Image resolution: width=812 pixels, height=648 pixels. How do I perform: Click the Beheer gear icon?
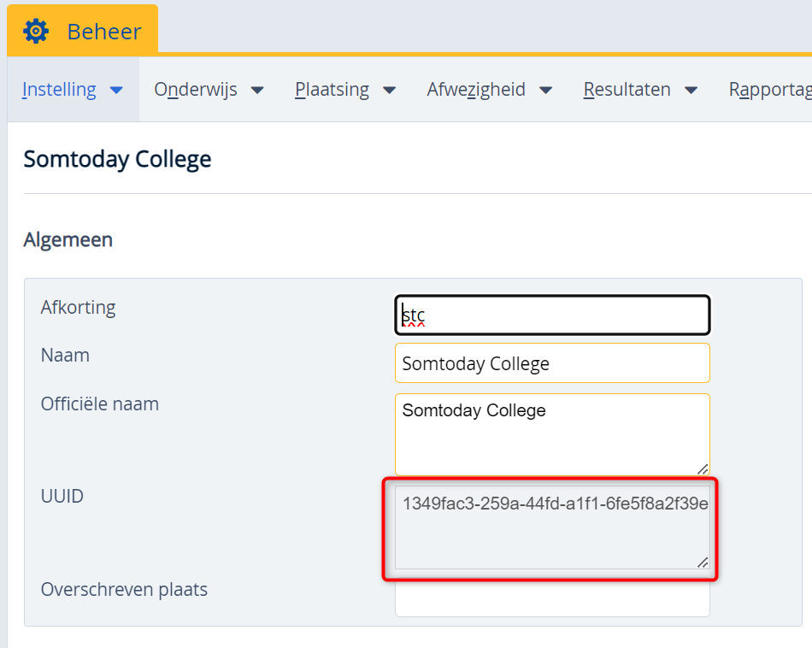(36, 32)
